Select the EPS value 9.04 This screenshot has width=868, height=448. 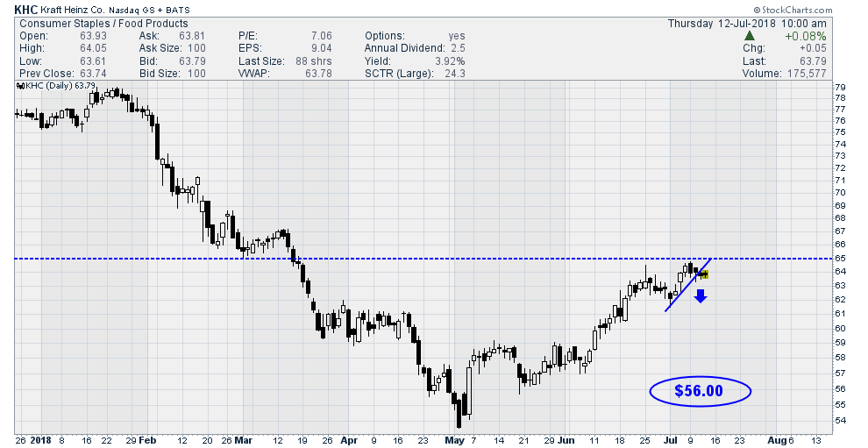[321, 48]
